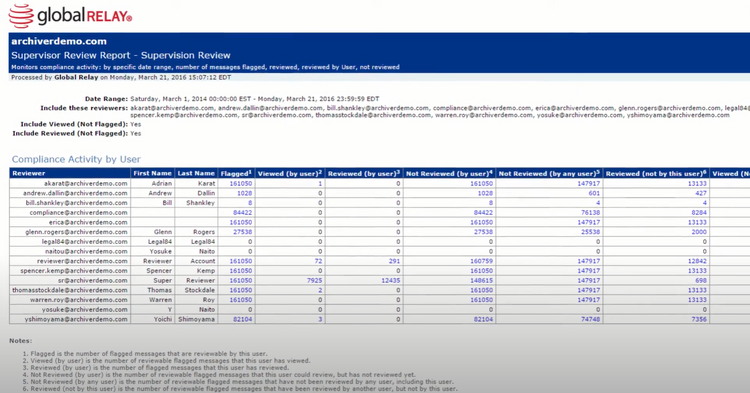Click the Date Range value text
Image resolution: width=750 pixels, height=393 pixels.
[x=254, y=99]
